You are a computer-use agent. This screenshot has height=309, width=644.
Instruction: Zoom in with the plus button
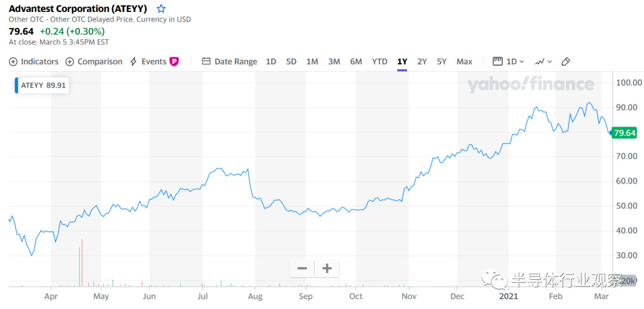coord(327,268)
